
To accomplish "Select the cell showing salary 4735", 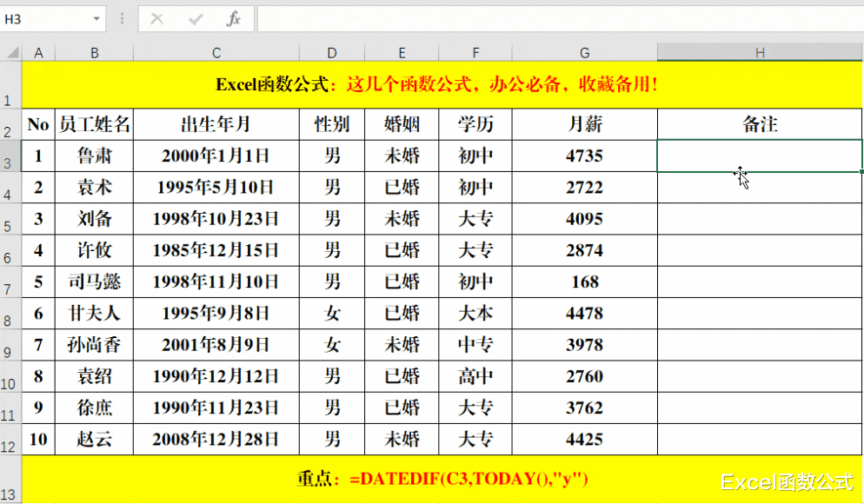I will (x=584, y=156).
